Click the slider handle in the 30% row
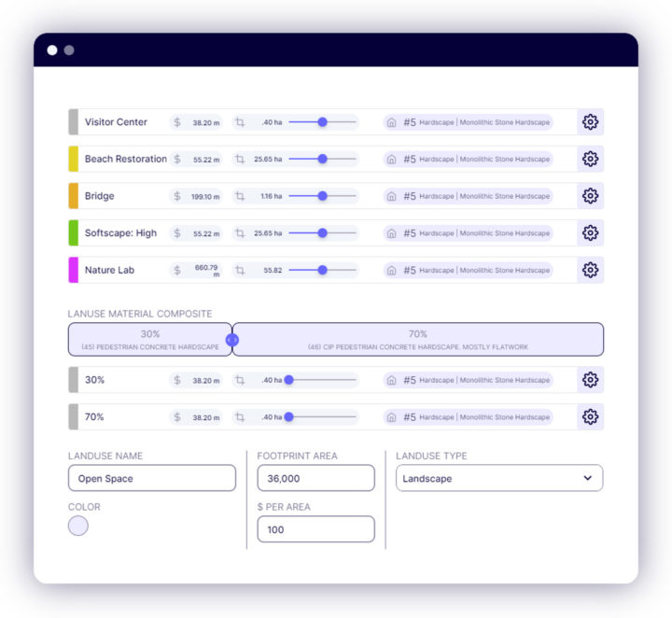This screenshot has width=672, height=618. pyautogui.click(x=289, y=380)
